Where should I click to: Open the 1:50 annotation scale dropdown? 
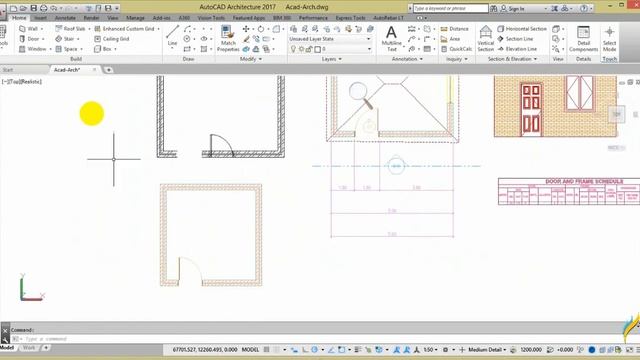[430, 350]
